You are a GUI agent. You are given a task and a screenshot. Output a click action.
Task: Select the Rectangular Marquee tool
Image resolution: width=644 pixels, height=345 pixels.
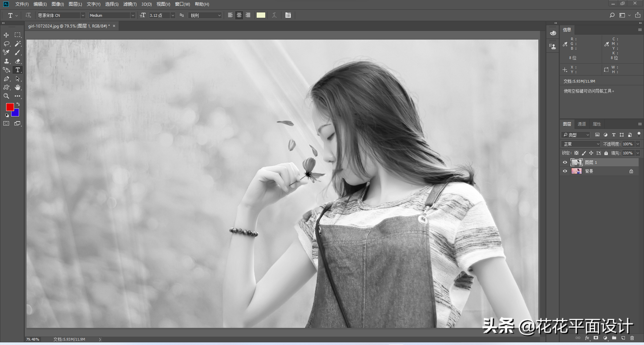(x=17, y=35)
